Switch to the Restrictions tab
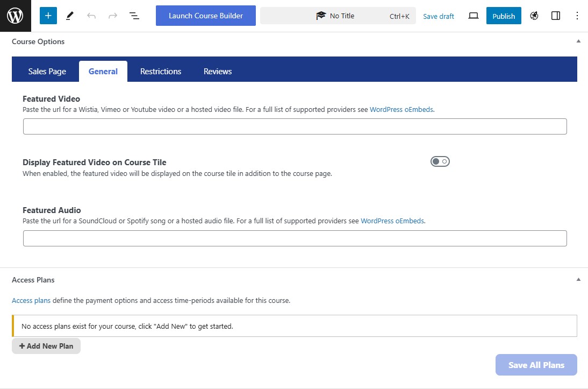Image resolution: width=588 pixels, height=389 pixels. click(161, 72)
